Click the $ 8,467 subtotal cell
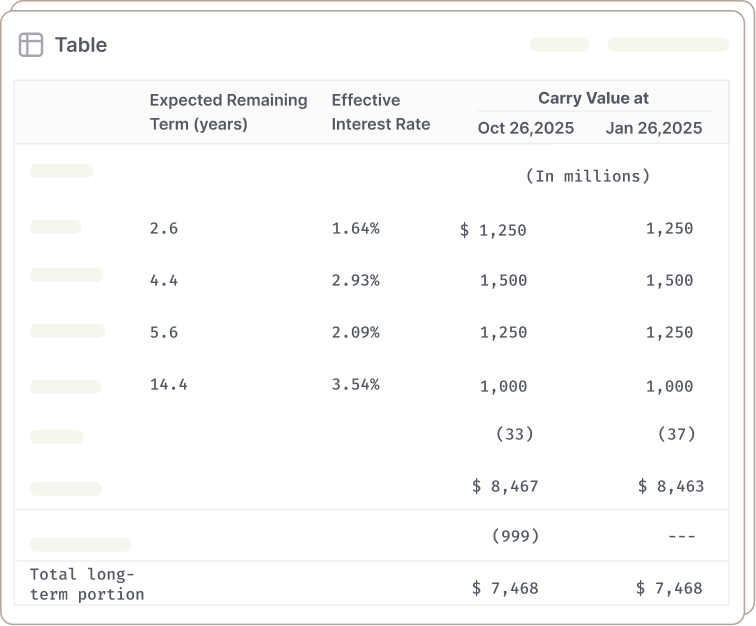This screenshot has height=626, width=756. 505,487
